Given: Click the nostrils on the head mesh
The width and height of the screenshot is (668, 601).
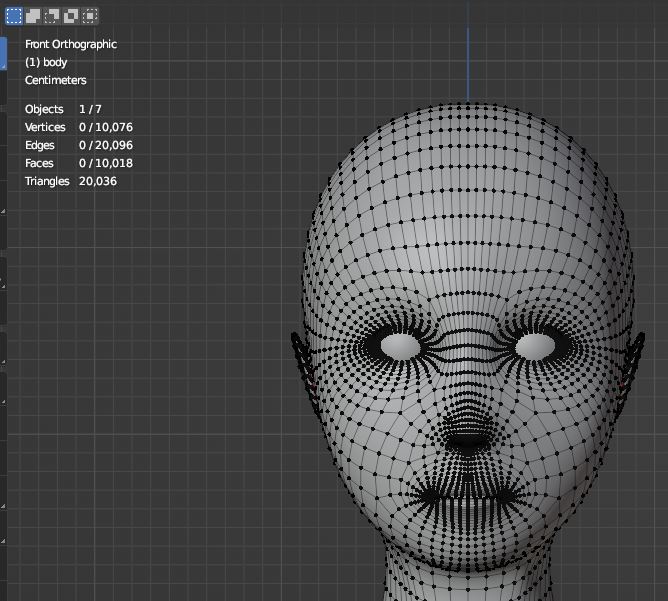Looking at the screenshot, I should [x=467, y=441].
